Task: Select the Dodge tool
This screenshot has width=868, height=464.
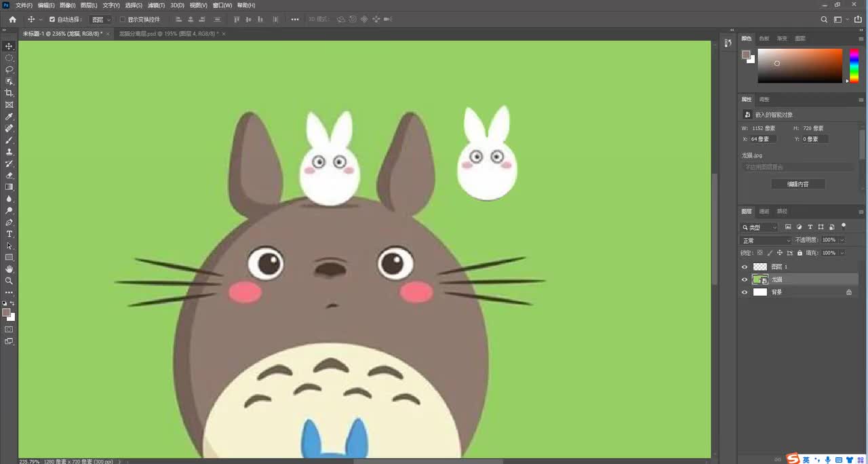Action: [9, 210]
